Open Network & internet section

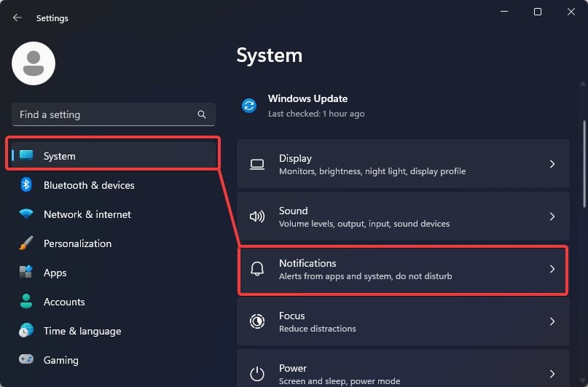87,214
